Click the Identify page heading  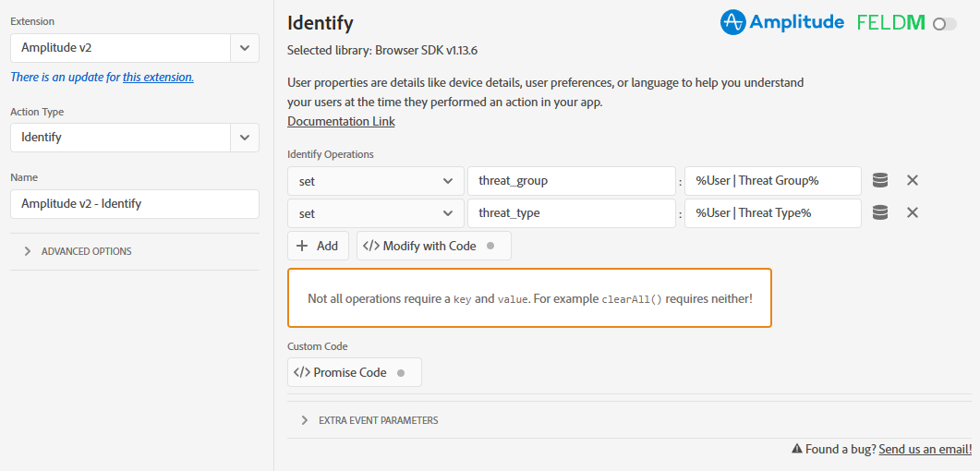click(x=320, y=23)
